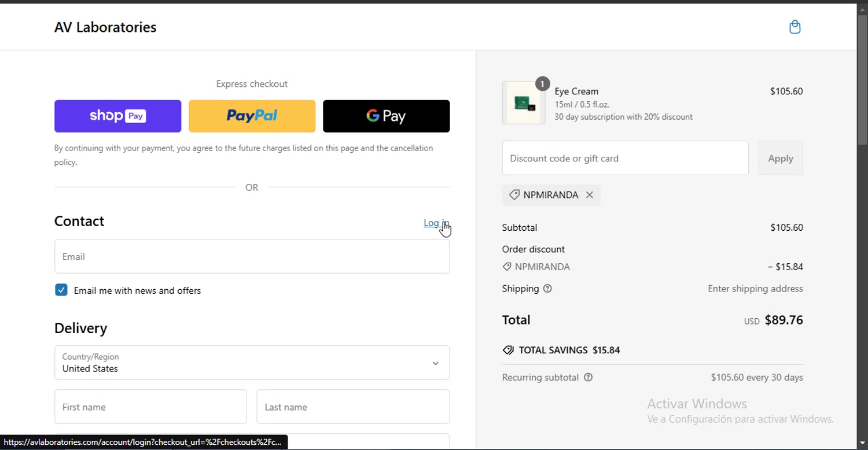Click the Total Savings tag icon
Viewport: 868px width, 450px height.
[x=508, y=350]
